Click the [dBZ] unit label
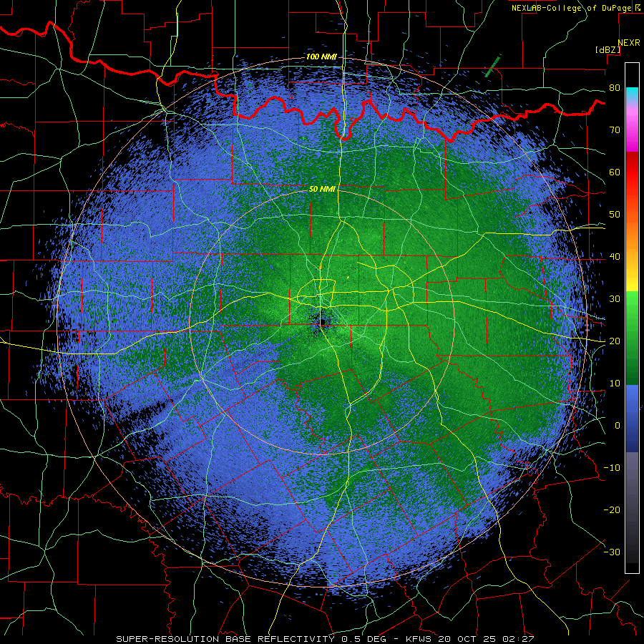Screen dimensions: 644x644 [x=608, y=50]
